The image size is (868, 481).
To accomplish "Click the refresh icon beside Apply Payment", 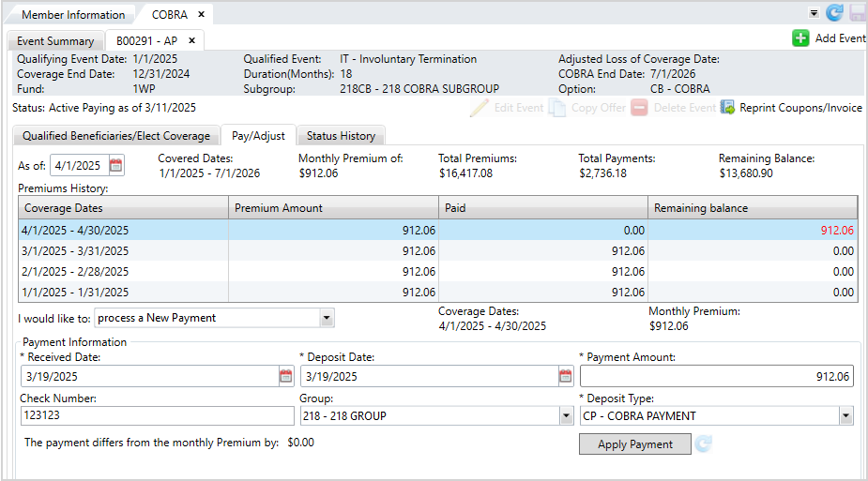I will (x=703, y=443).
